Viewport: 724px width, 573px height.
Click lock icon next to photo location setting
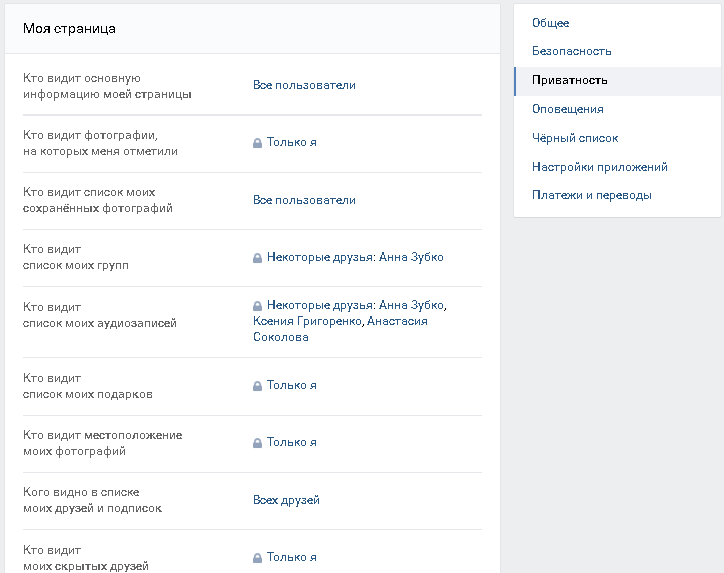257,443
